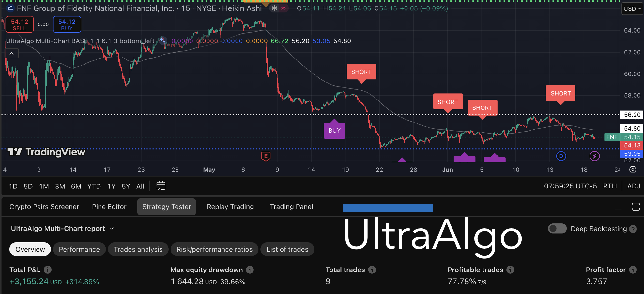Click the snowflake icon beside Heikin Ashi
The height and width of the screenshot is (294, 644).
click(274, 8)
